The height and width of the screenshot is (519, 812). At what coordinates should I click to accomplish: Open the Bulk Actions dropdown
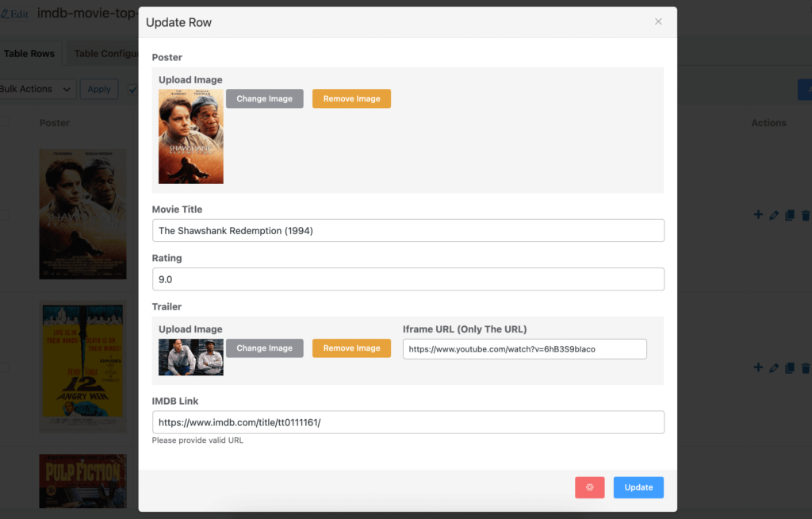pyautogui.click(x=36, y=89)
